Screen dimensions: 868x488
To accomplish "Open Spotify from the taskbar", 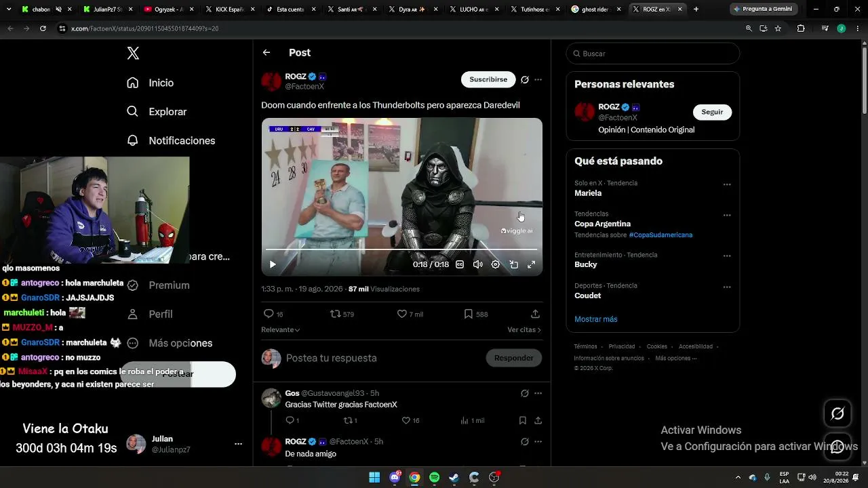I will point(435,477).
